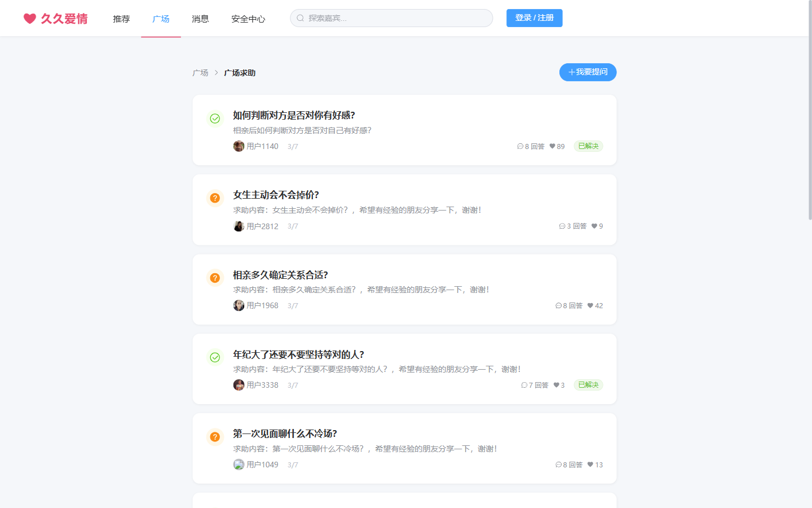Click the 久久爱情 heart logo
The height and width of the screenshot is (508, 812).
(x=55, y=19)
